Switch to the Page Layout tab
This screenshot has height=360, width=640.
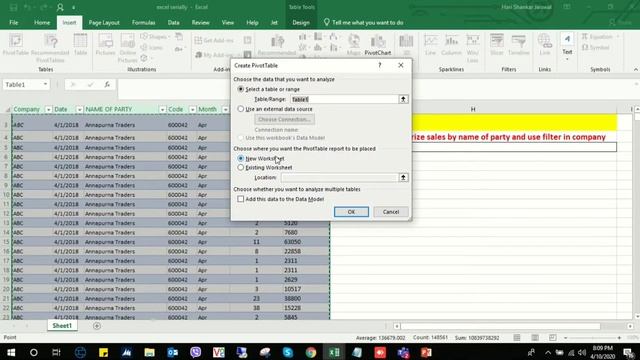(x=104, y=22)
